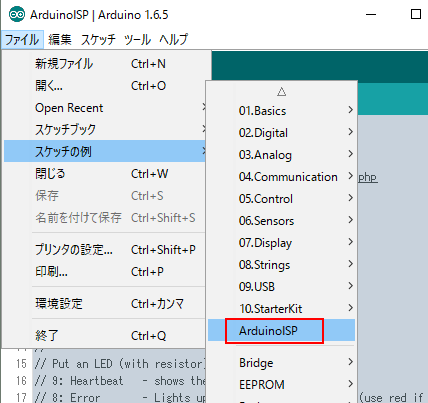The height and width of the screenshot is (403, 428).
Task: Maximize the Arduino window
Action: pyautogui.click(x=416, y=14)
